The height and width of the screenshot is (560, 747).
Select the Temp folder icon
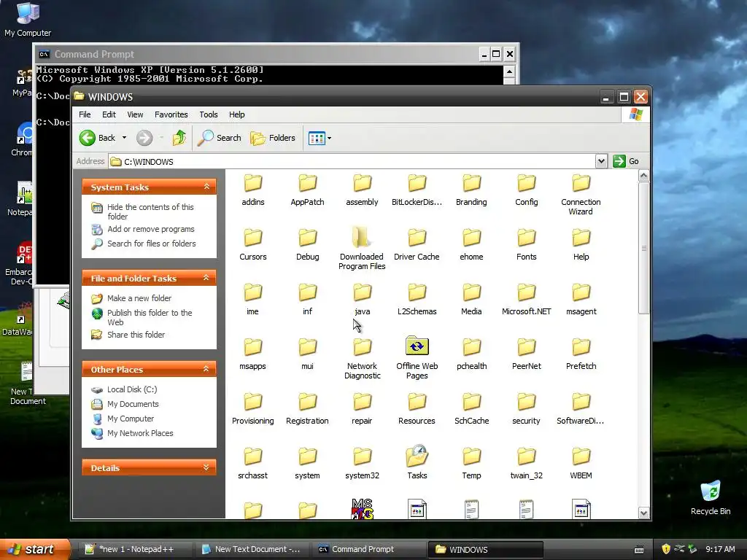[x=472, y=456]
